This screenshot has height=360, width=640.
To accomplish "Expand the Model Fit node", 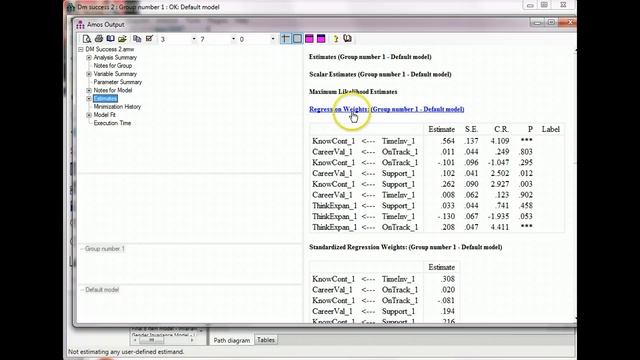I will pyautogui.click(x=89, y=115).
